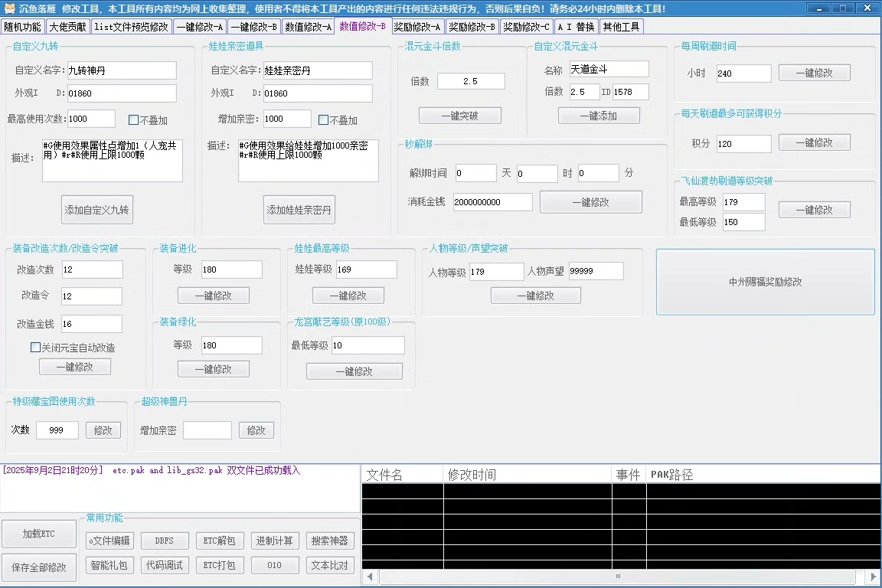Click 修改时间 column header
Viewport: 882px width, 588px height.
[x=527, y=475]
